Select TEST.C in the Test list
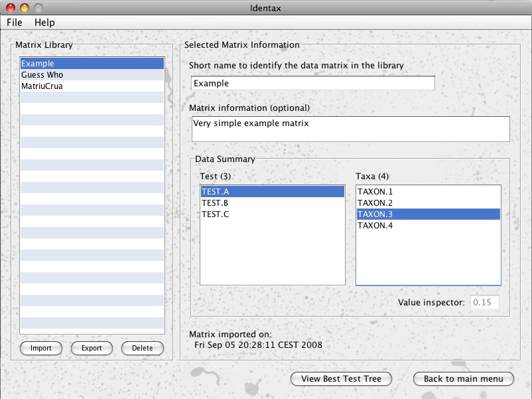 click(x=273, y=214)
